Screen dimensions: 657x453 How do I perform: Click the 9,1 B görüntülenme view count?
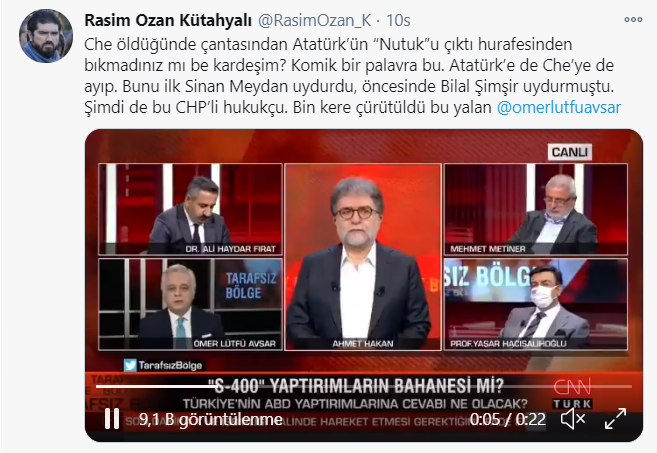pos(211,419)
